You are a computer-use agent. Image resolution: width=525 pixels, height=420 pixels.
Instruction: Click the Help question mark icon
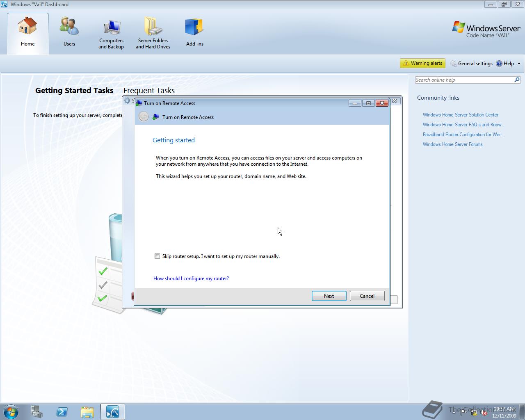pos(499,64)
